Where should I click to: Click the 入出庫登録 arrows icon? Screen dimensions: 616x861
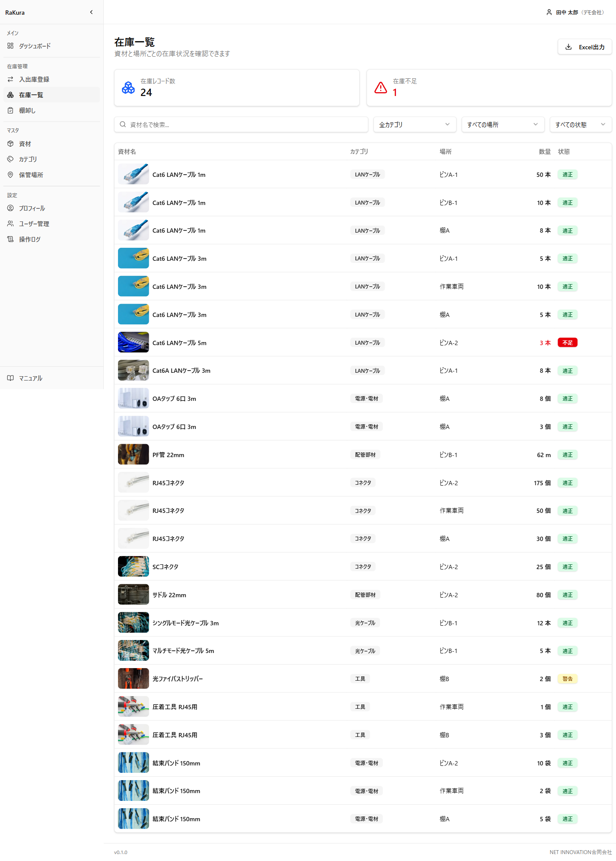click(10, 79)
